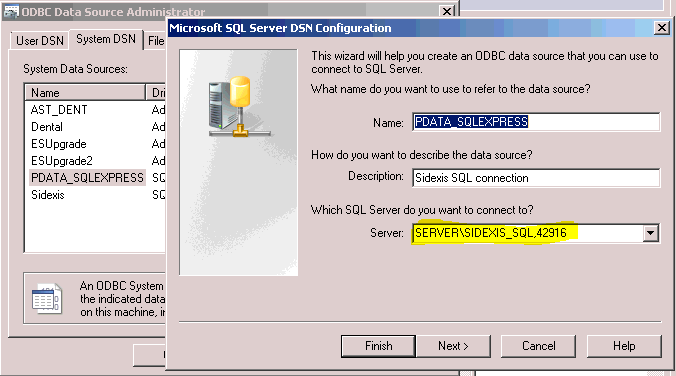676x376 pixels.
Task: Click the ODBC System DSN info icon
Action: pos(47,298)
